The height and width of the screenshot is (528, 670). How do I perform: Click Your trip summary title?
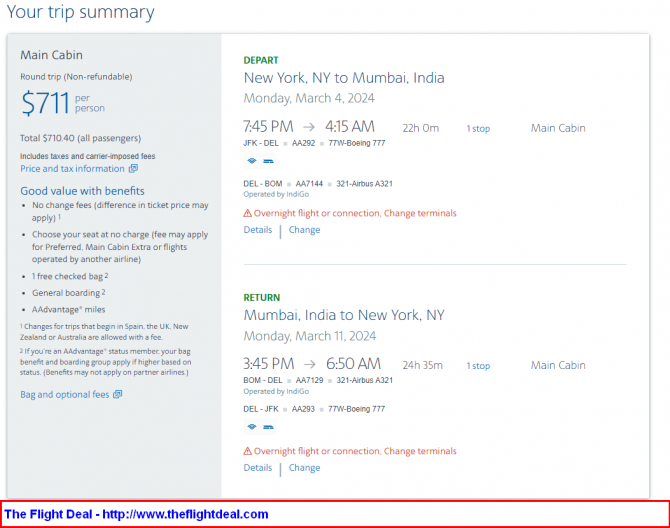coord(80,12)
